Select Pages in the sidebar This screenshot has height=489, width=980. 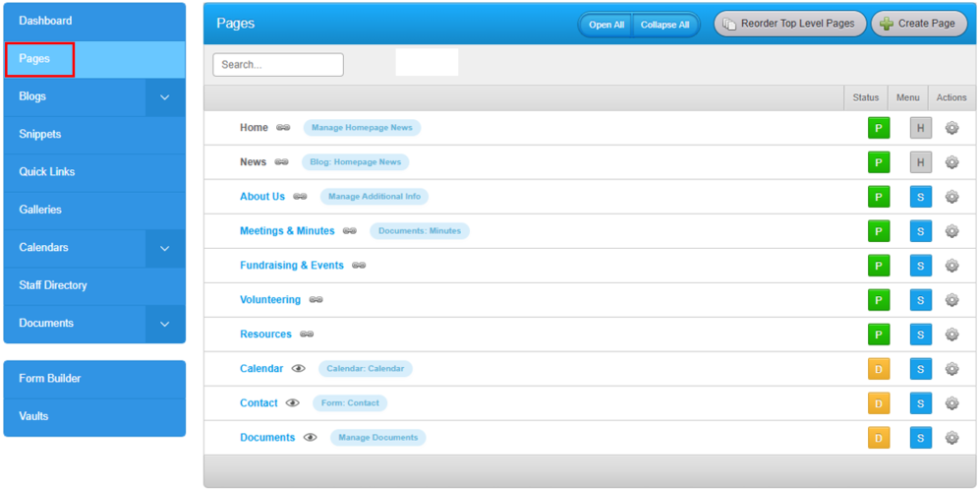point(94,59)
